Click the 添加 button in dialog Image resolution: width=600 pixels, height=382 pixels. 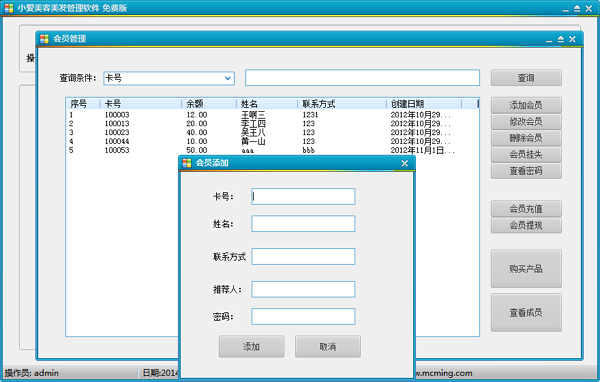[251, 347]
